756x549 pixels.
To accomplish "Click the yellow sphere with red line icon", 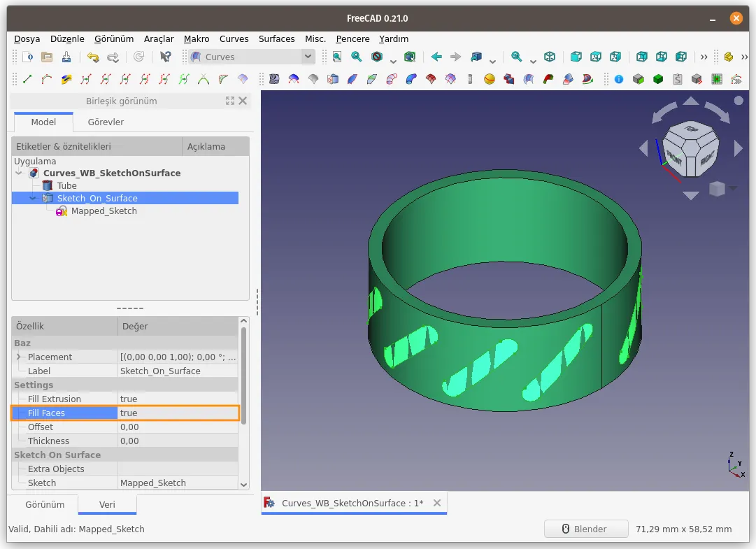I will coord(490,79).
